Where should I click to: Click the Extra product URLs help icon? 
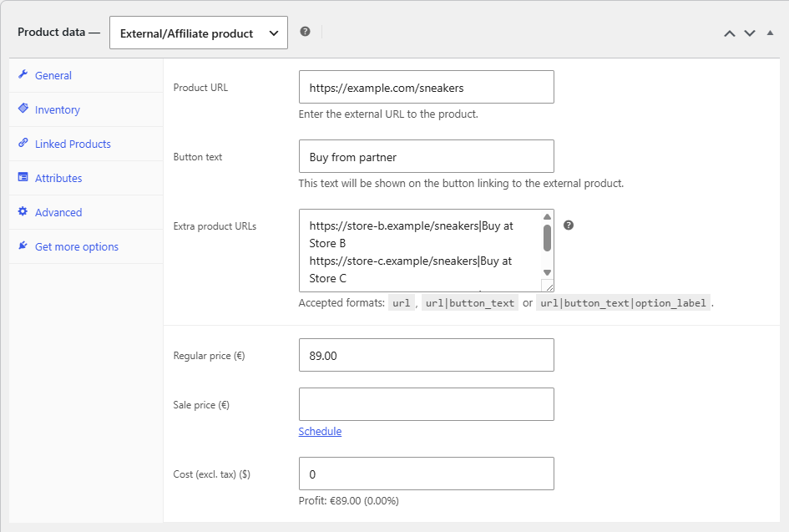568,225
